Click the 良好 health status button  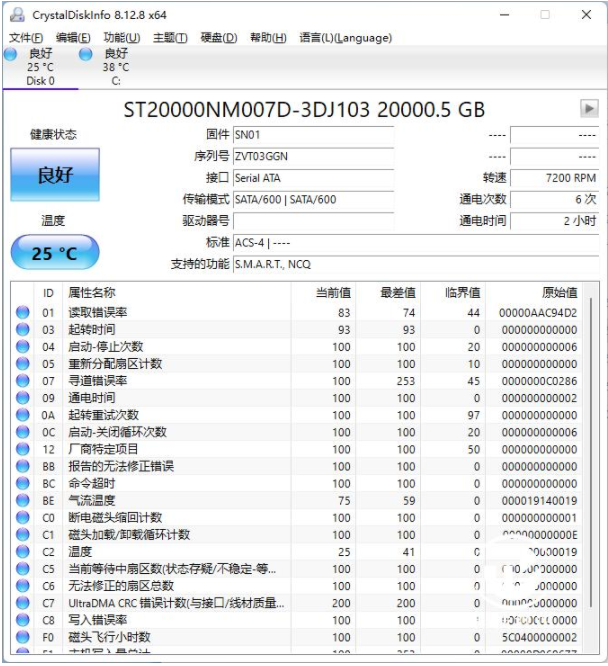pyautogui.click(x=55, y=175)
